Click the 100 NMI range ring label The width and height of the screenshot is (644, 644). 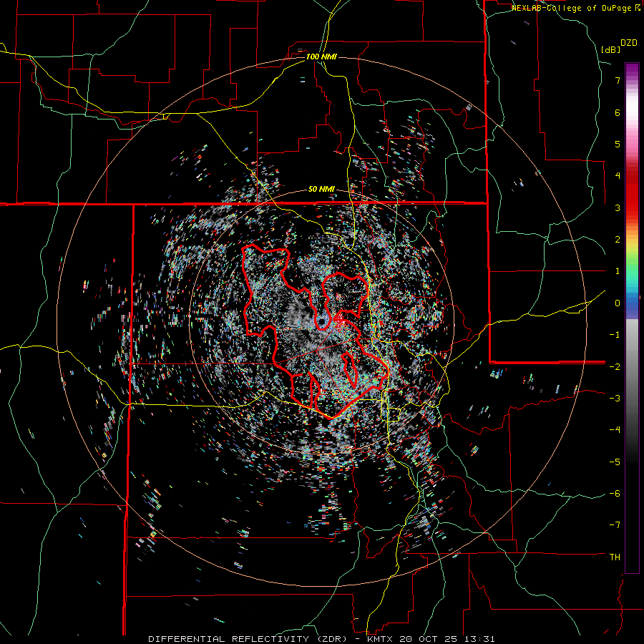point(321,57)
